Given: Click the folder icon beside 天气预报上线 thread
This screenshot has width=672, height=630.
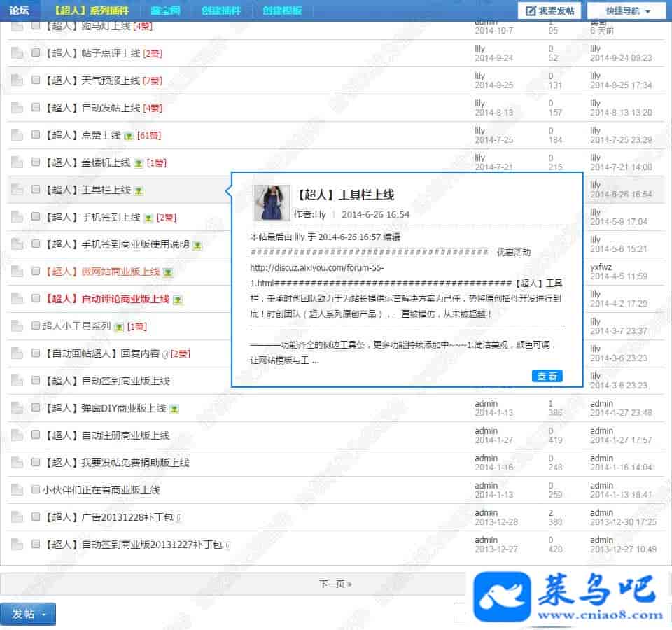Looking at the screenshot, I should tap(17, 80).
